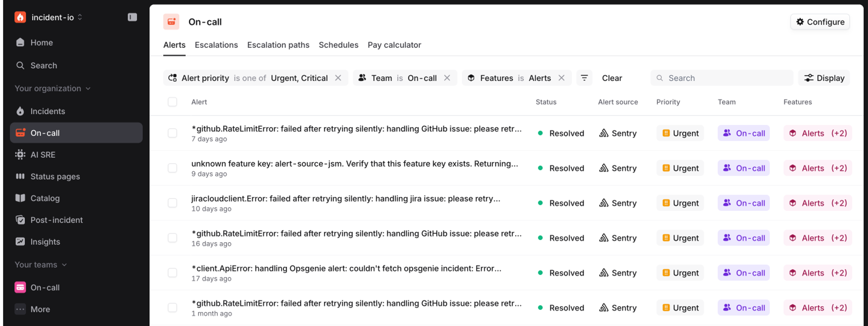The height and width of the screenshot is (326, 868).
Task: Check the alert from 16 days ago
Action: [x=172, y=238]
